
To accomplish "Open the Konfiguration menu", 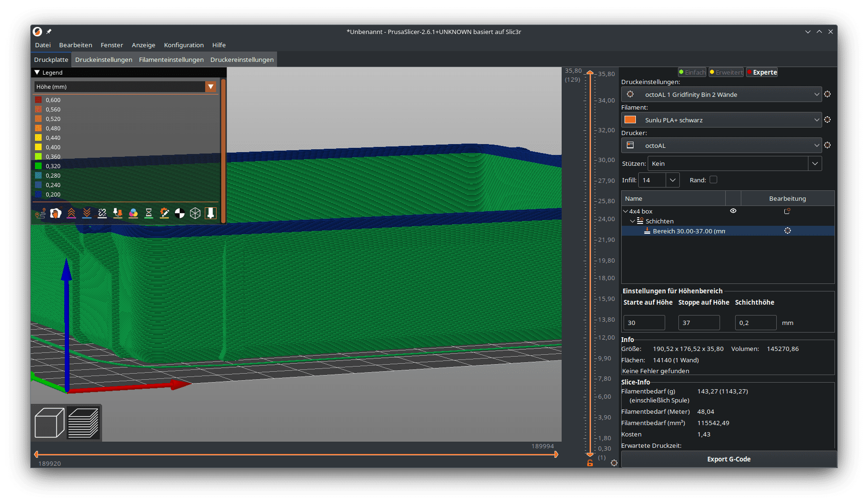I will tap(184, 45).
